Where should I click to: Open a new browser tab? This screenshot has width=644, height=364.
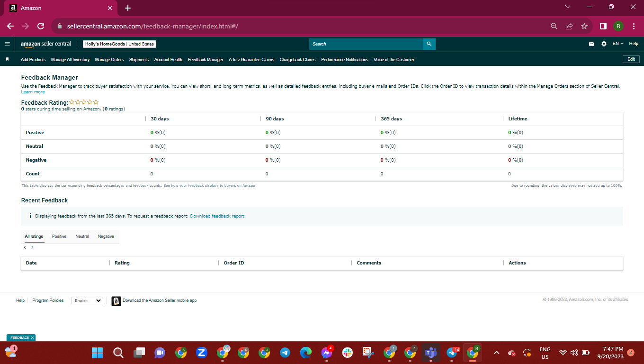(x=128, y=8)
